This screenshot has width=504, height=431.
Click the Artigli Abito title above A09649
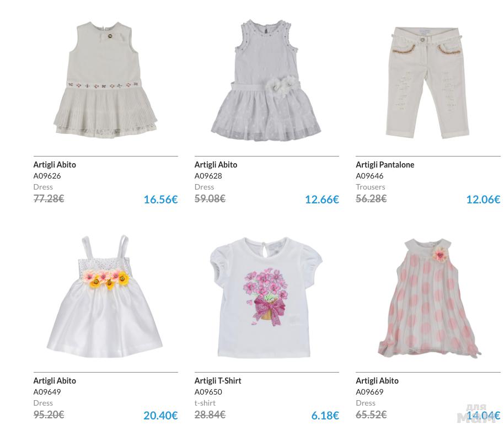(55, 381)
